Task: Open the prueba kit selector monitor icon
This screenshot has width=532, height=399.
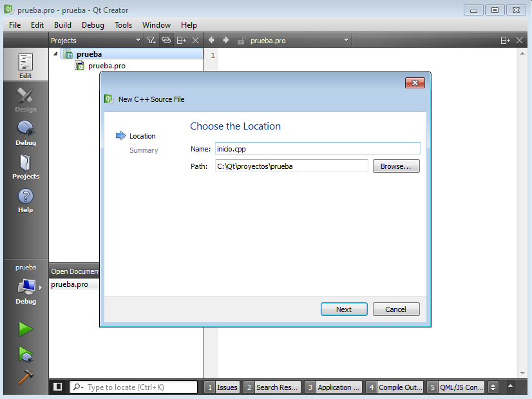Action: tap(26, 287)
